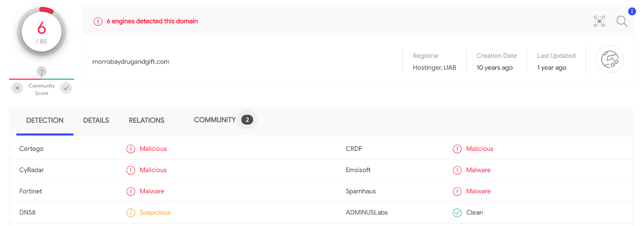Click the blue notification badge
644x226 pixels.
pyautogui.click(x=632, y=11)
